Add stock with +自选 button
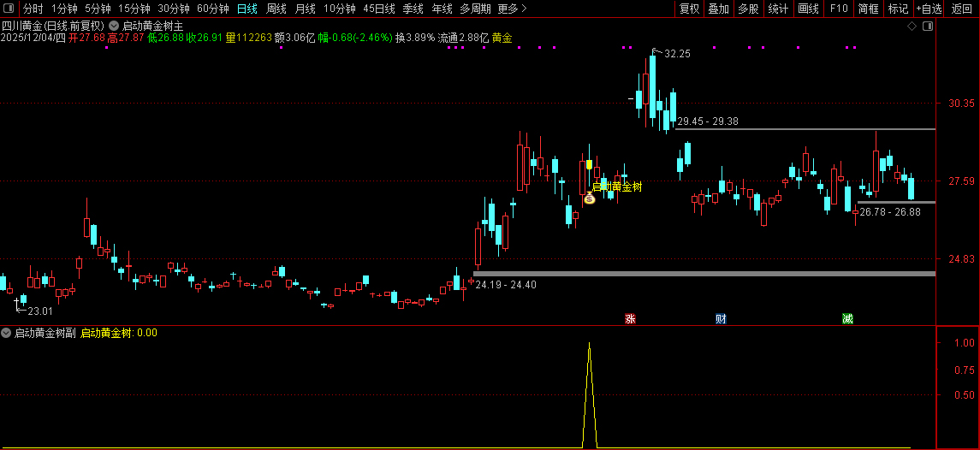 [929, 9]
